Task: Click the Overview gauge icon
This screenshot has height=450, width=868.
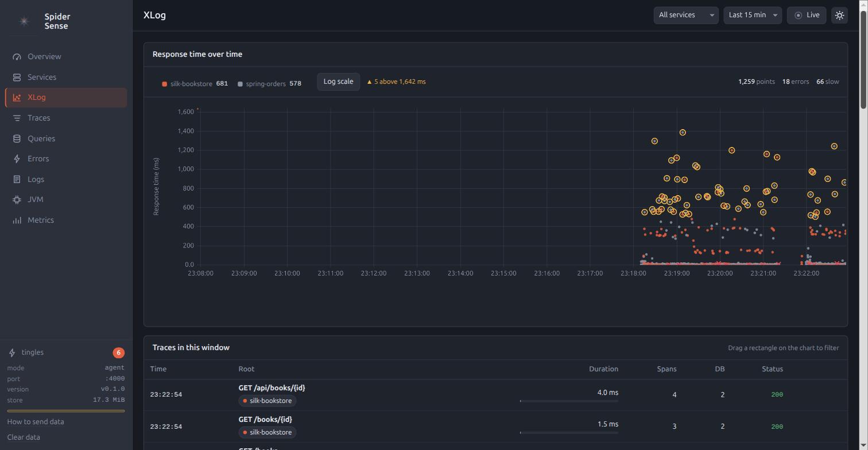Action: pyautogui.click(x=17, y=56)
